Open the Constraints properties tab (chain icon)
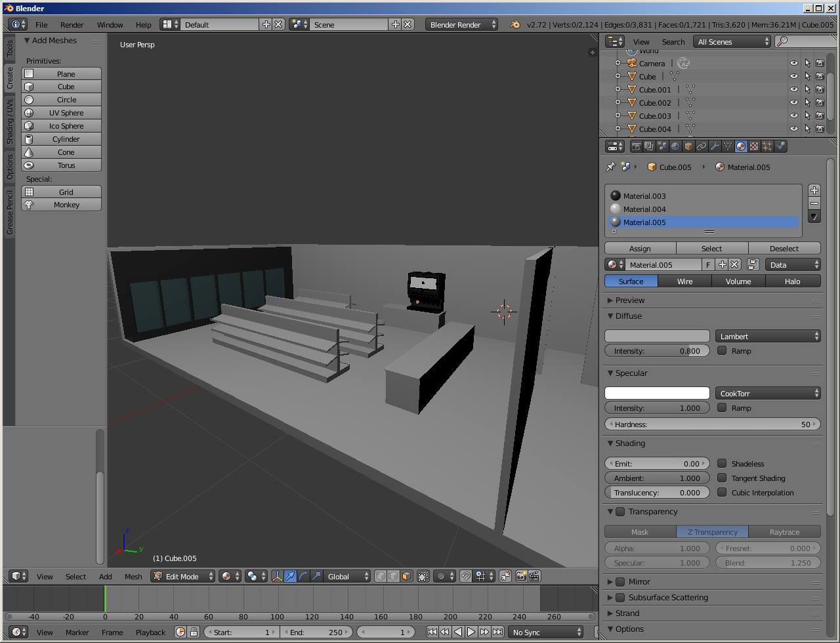The image size is (840, 643). [702, 146]
